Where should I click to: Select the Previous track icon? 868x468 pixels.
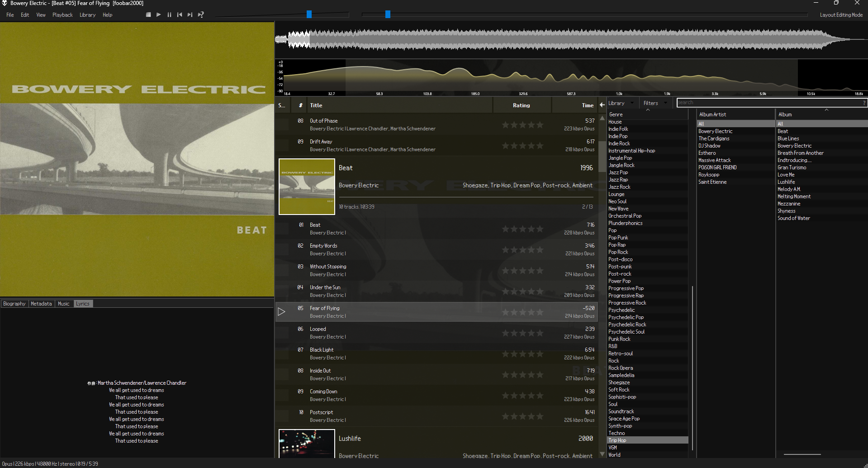click(x=179, y=14)
